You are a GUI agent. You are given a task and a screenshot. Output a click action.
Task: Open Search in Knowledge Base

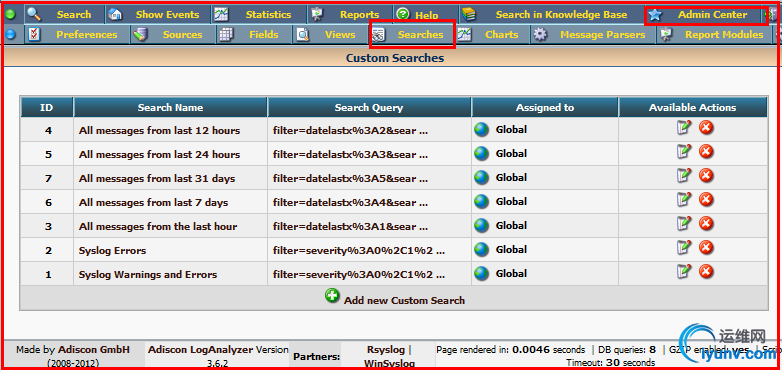pyautogui.click(x=561, y=15)
